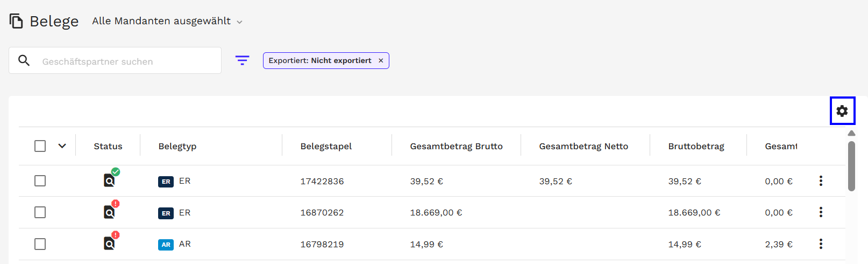Sort by Gesamtbetrag Brutto column header
The image size is (868, 264).
coord(456,146)
